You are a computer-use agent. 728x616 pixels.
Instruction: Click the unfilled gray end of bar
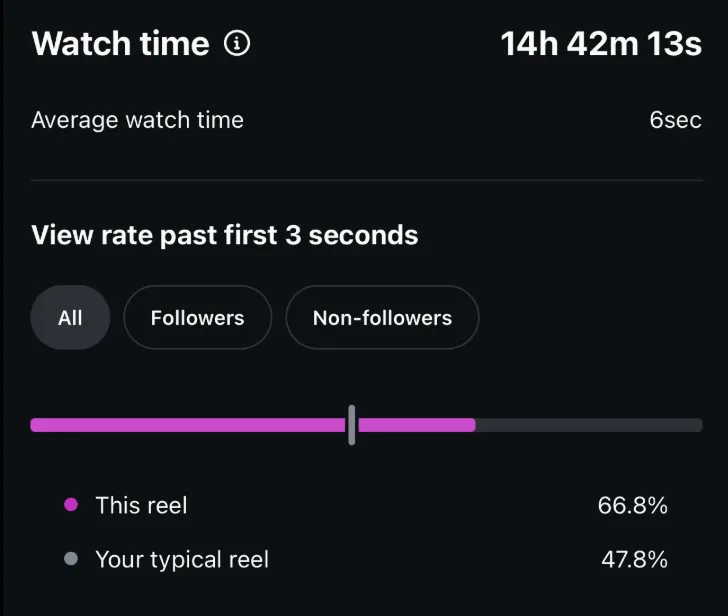point(590,425)
